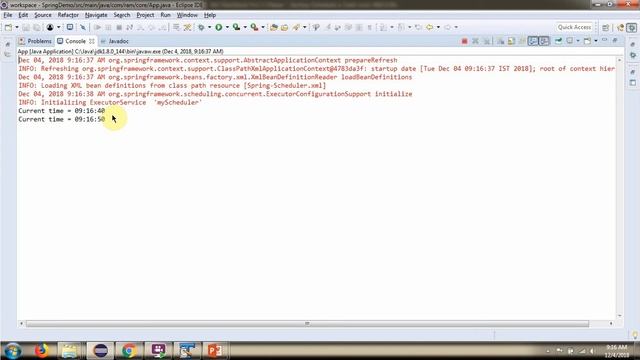Close the Console tab with X
Screen dimensions: 640x360
(x=92, y=41)
